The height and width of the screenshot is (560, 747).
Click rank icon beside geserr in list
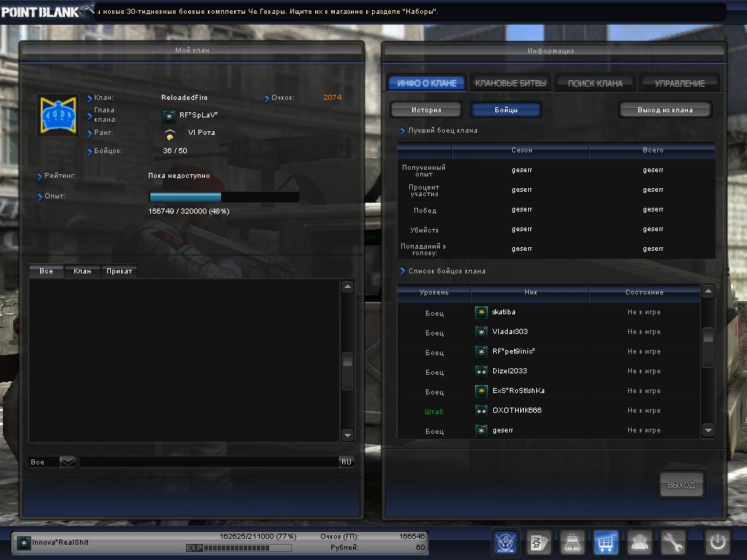point(481,430)
